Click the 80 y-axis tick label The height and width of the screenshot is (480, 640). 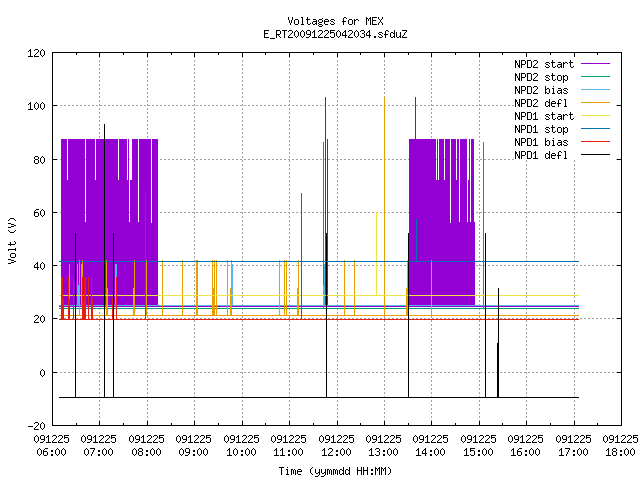pyautogui.click(x=39, y=160)
